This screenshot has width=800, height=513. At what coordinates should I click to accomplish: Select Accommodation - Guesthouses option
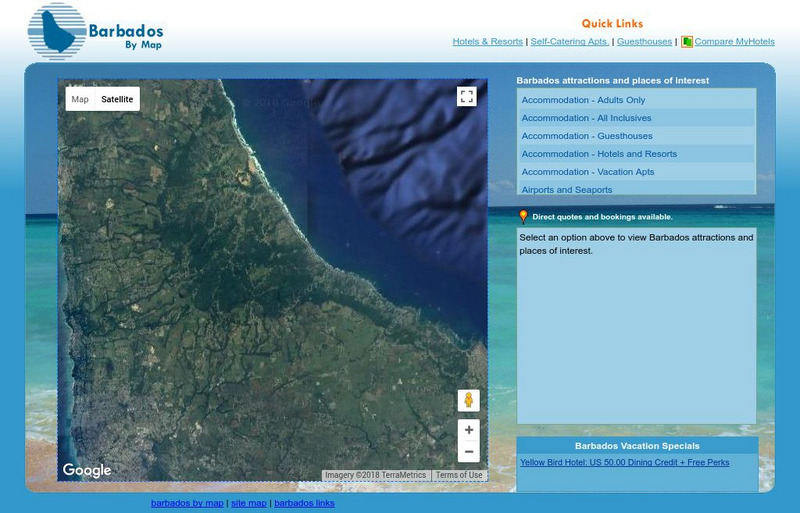coord(636,136)
